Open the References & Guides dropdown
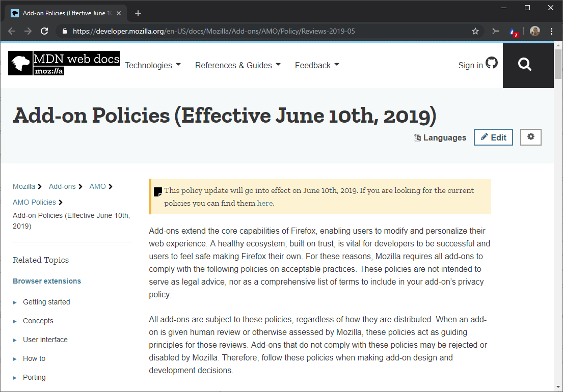 point(237,65)
